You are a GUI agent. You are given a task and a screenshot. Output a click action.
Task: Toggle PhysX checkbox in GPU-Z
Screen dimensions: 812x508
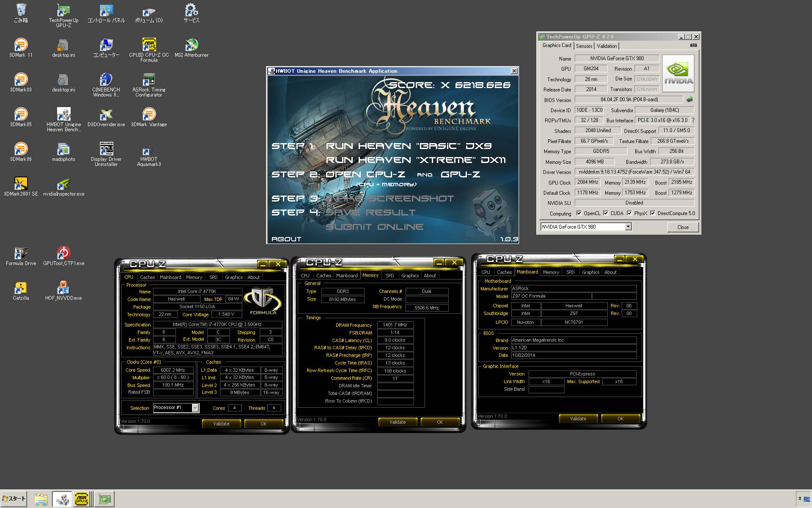click(x=629, y=213)
